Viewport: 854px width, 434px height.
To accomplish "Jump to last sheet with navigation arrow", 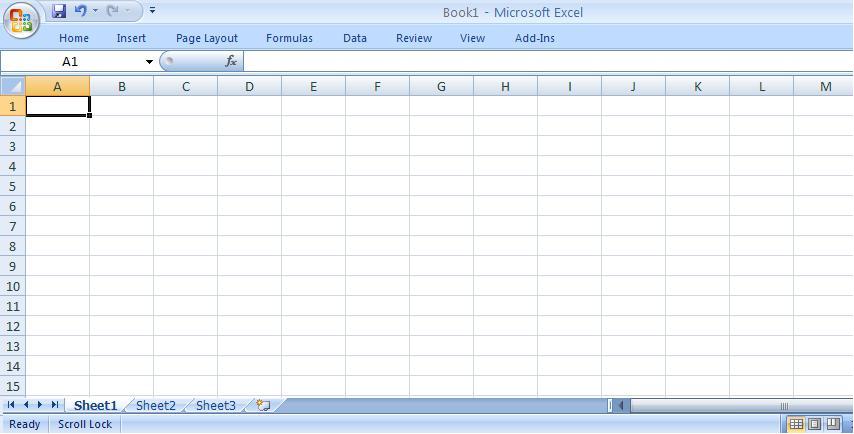I will pos(54,405).
